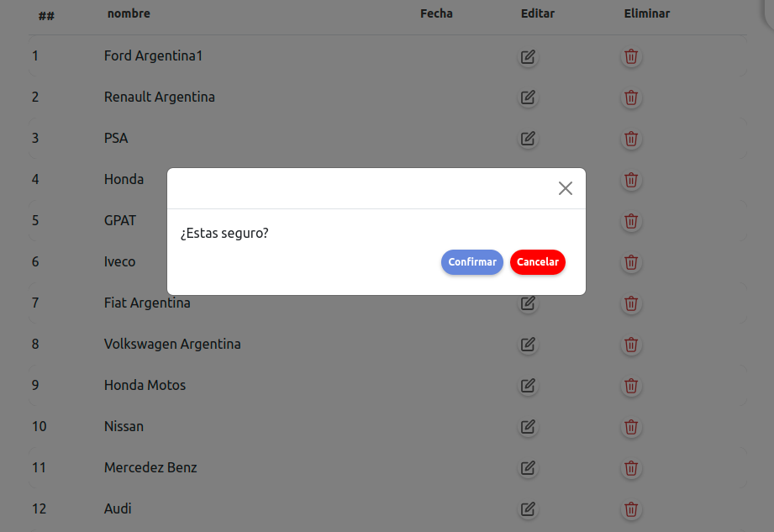Click the Fecha column header
The width and height of the screenshot is (774, 532).
click(436, 13)
